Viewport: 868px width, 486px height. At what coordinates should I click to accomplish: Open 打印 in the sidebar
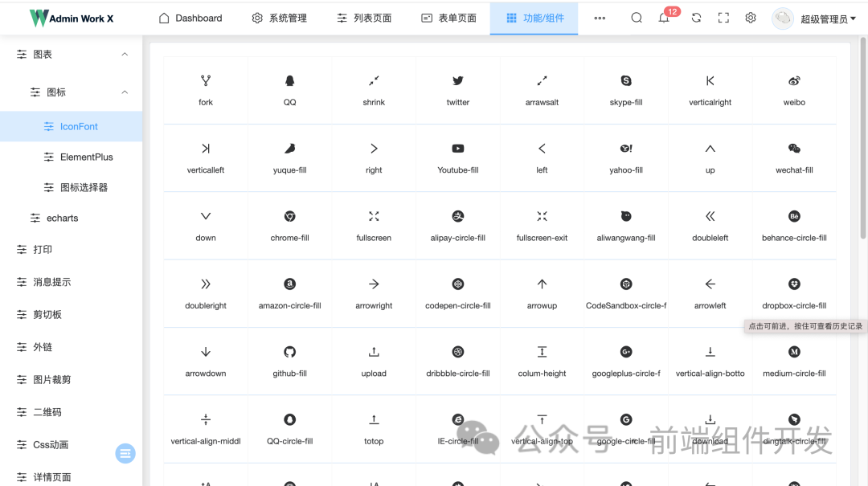[x=71, y=250]
